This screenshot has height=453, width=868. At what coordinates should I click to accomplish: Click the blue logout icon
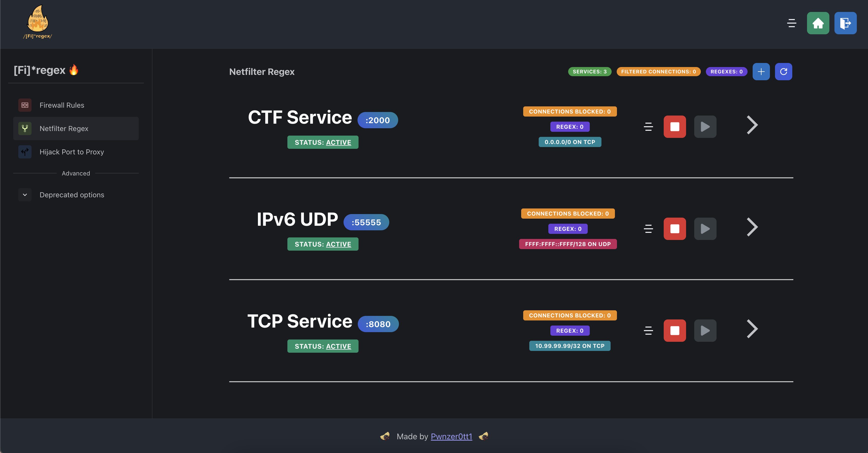click(845, 23)
